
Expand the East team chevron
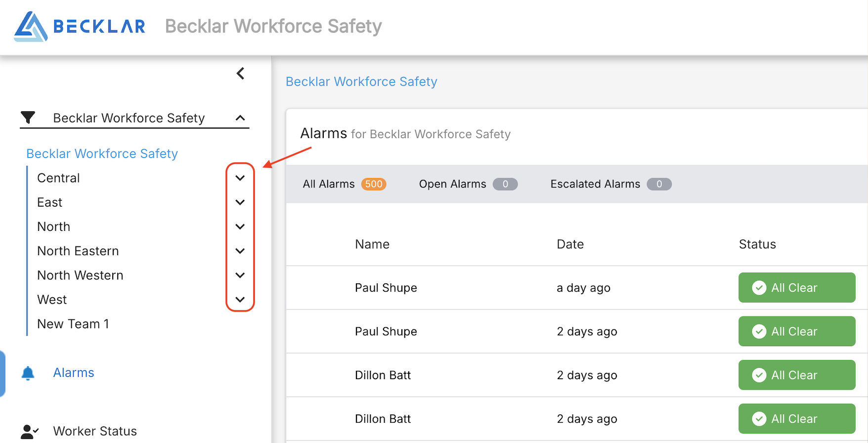tap(240, 202)
